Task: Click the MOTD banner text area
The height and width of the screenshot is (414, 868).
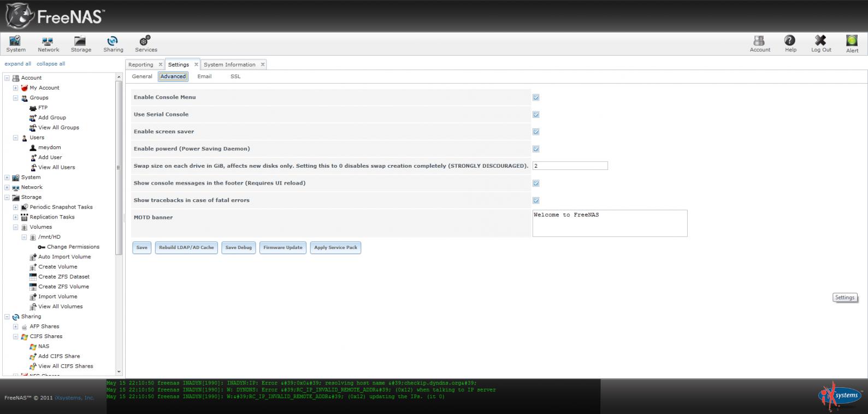Action: click(x=610, y=223)
